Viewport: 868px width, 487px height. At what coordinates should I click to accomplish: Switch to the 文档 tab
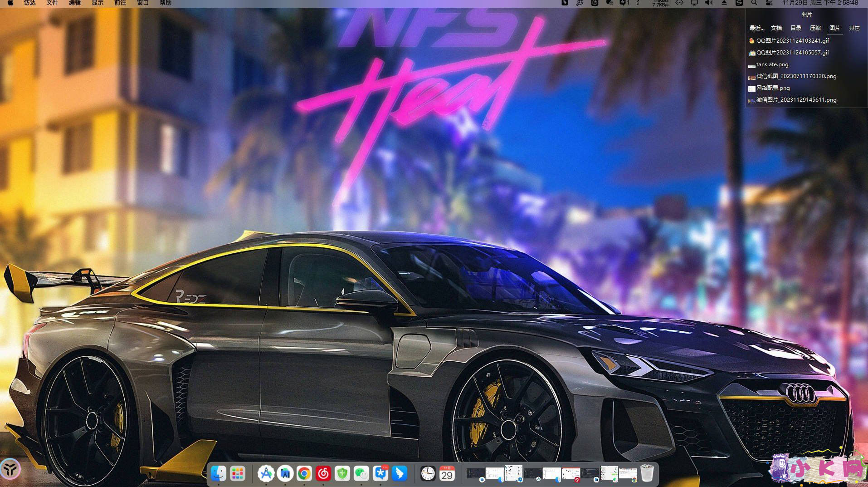(x=776, y=28)
